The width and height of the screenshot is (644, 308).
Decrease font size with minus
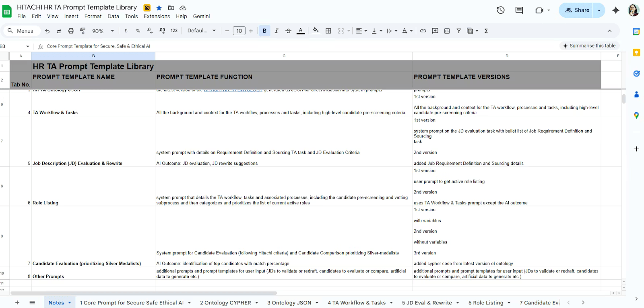(x=227, y=31)
